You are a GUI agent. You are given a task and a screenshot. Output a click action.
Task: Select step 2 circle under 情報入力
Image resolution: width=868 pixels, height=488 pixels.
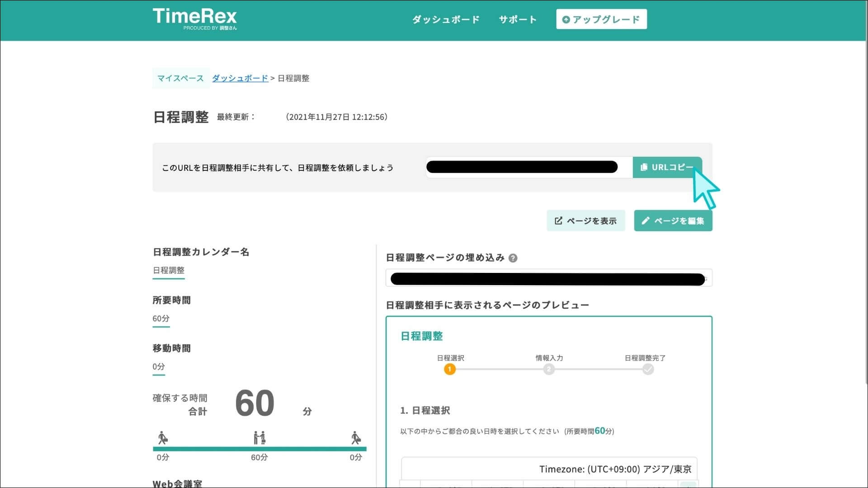[x=549, y=369]
